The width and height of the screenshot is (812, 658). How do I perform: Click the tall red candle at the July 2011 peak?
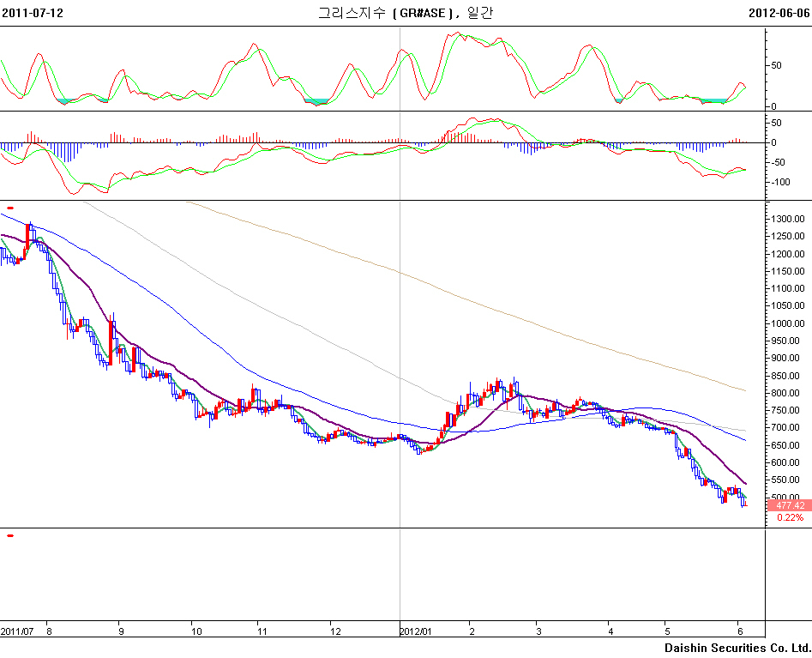pos(27,238)
